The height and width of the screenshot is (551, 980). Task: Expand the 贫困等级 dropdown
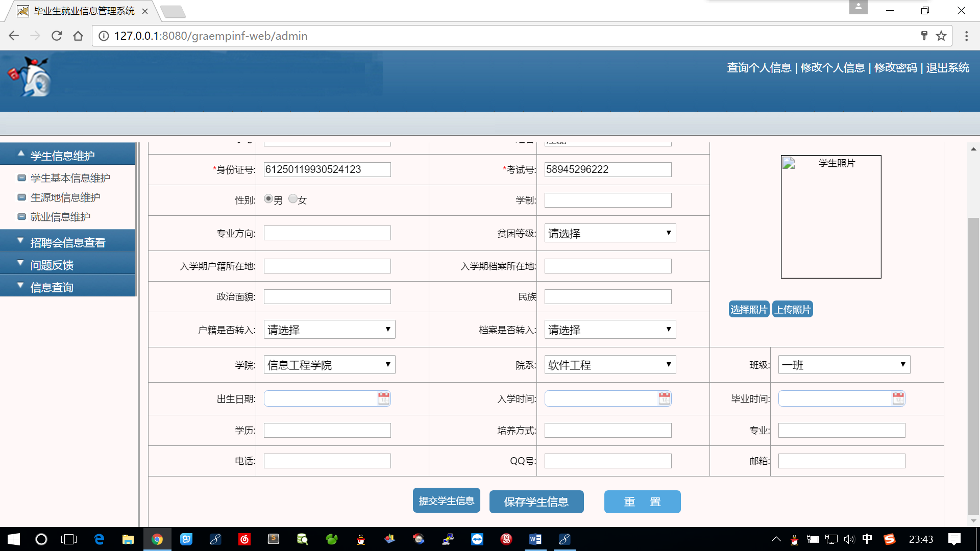click(x=610, y=233)
